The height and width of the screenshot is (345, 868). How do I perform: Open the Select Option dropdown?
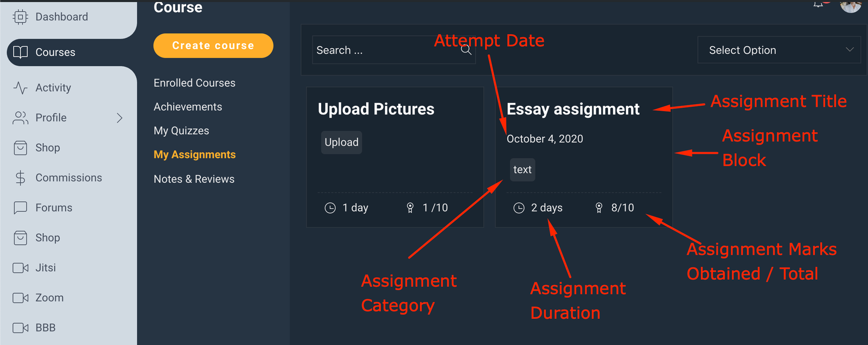tap(778, 50)
